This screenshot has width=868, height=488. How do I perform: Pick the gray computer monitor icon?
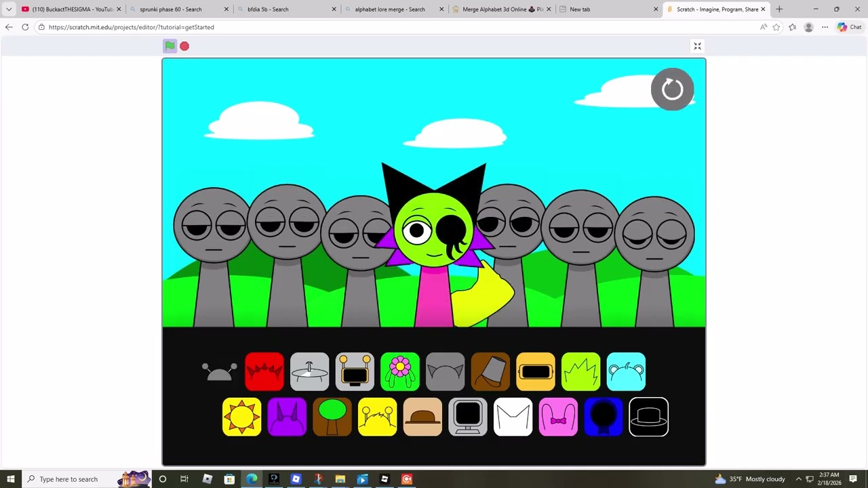pos(468,417)
